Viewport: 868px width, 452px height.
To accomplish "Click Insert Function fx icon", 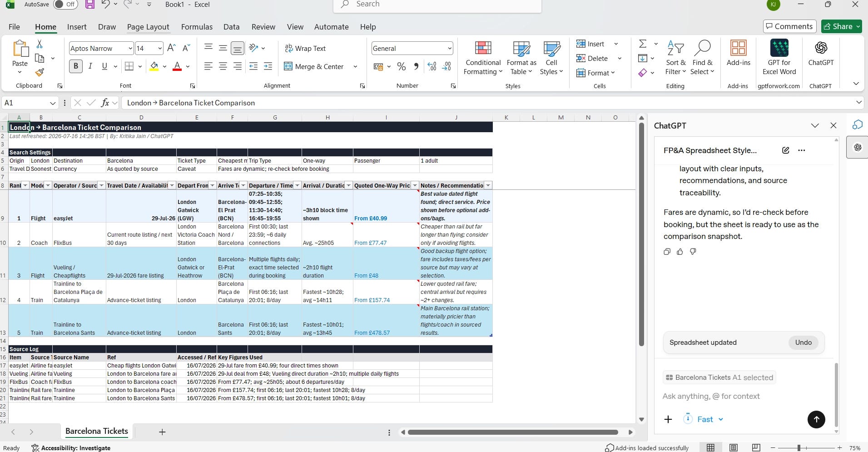I will [x=105, y=103].
